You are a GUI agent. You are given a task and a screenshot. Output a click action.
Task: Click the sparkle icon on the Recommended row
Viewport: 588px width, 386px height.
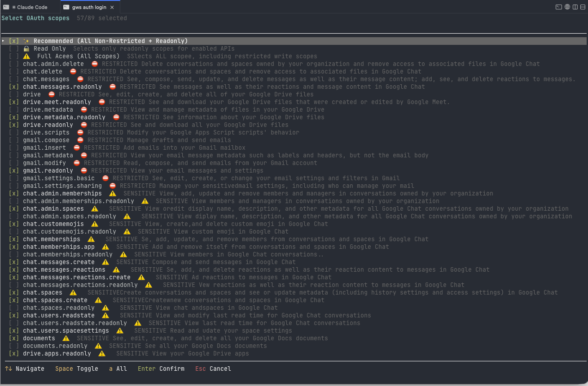click(x=26, y=40)
